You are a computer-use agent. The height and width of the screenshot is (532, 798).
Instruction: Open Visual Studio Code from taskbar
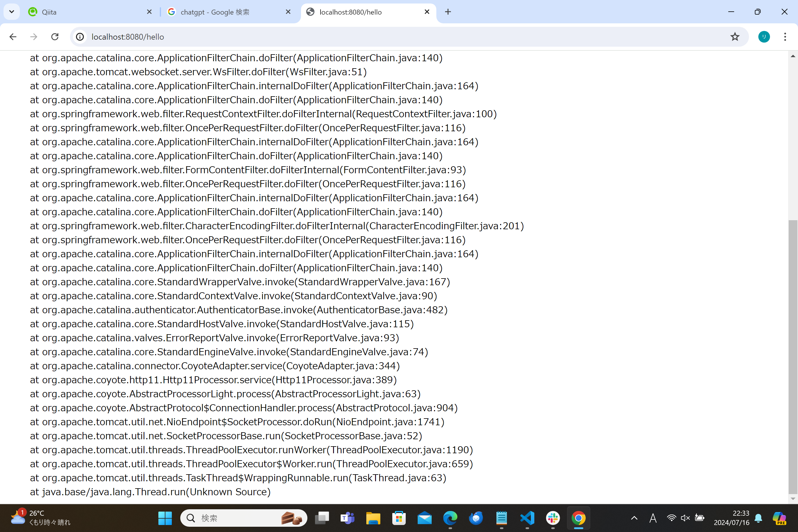click(527, 518)
